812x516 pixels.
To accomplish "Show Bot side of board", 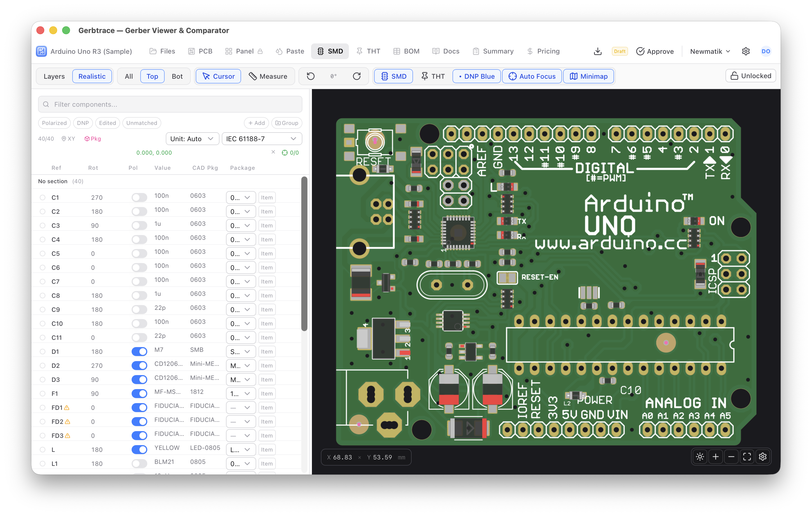I will (x=177, y=76).
